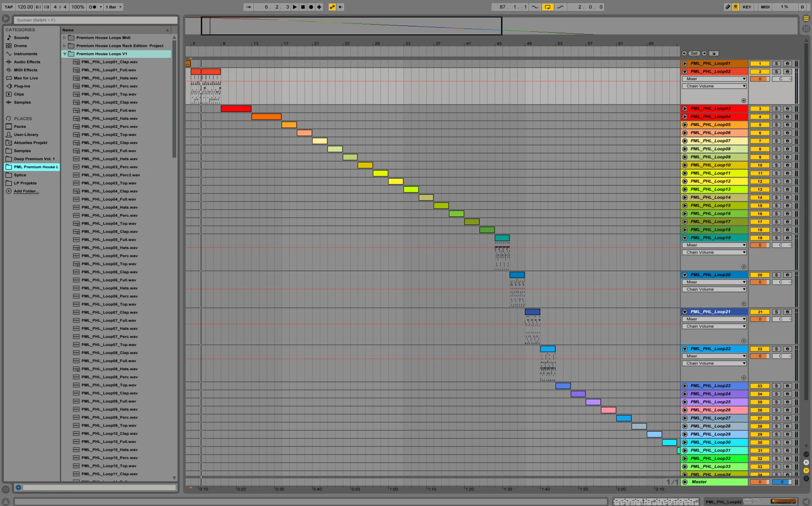
Task: Arm track PML_PHL_Loop25 for recording
Action: (787, 402)
